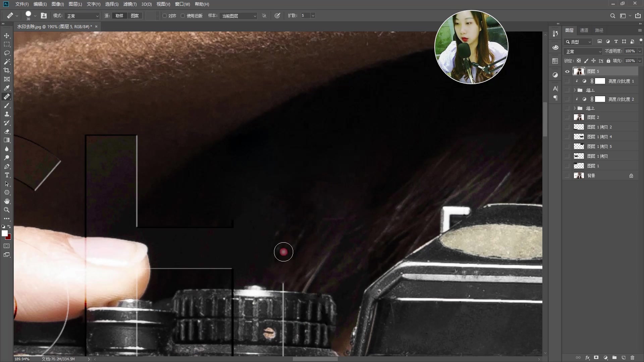This screenshot has height=362, width=644.
Task: Select the History Brush tool
Action: point(7,123)
